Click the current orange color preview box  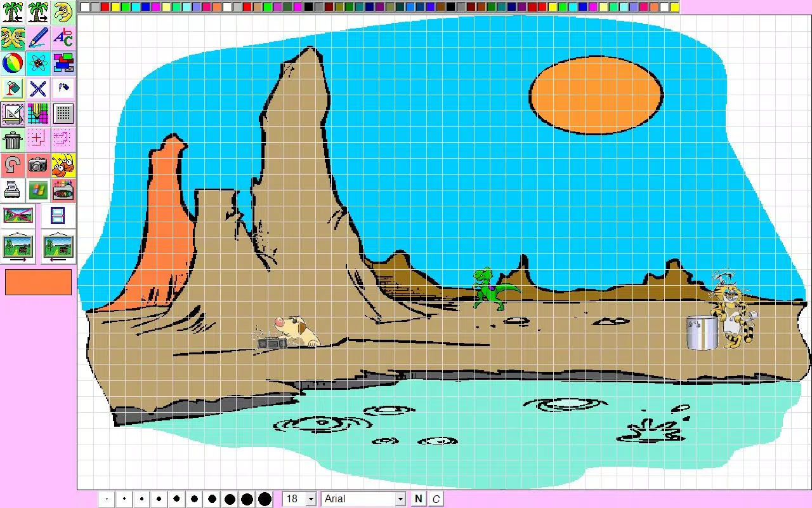click(x=38, y=282)
